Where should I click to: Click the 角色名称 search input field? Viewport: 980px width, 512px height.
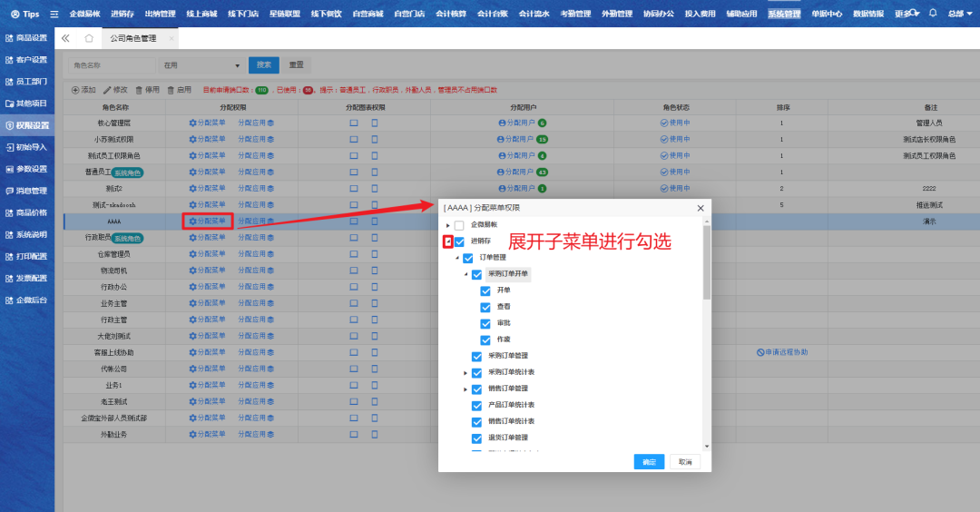coord(111,65)
